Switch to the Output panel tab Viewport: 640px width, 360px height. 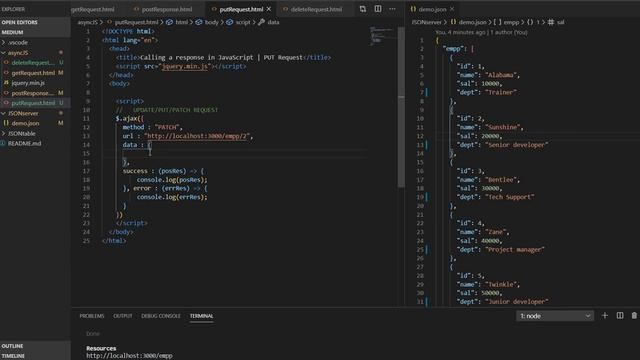(x=122, y=316)
